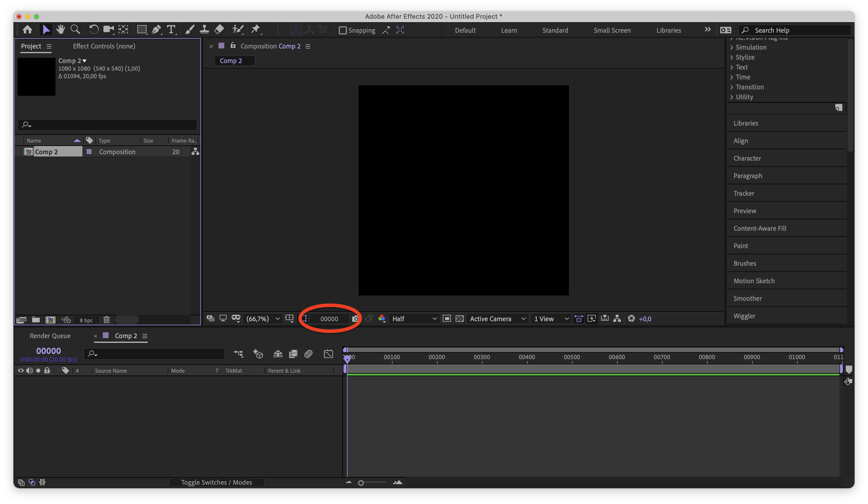Select the Zoom tool
This screenshot has width=868, height=504.
pos(75,29)
